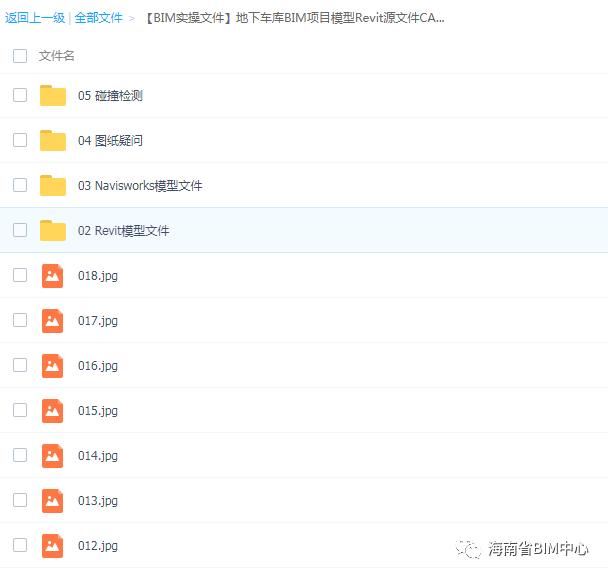Click the image icon for 016.jpg
Screen dimensions: 608x576
[x=52, y=366]
